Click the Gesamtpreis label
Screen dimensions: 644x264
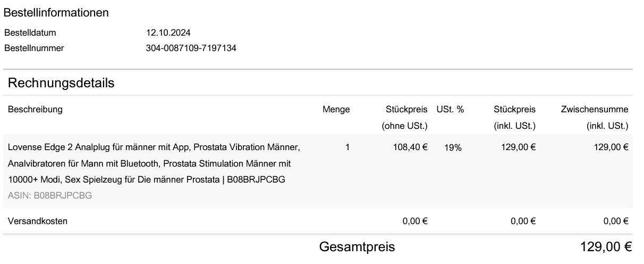coord(357,247)
